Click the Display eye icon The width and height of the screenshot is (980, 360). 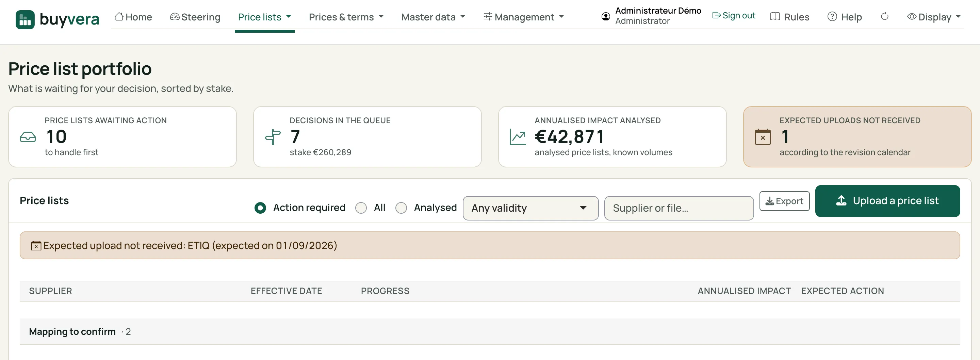[912, 16]
